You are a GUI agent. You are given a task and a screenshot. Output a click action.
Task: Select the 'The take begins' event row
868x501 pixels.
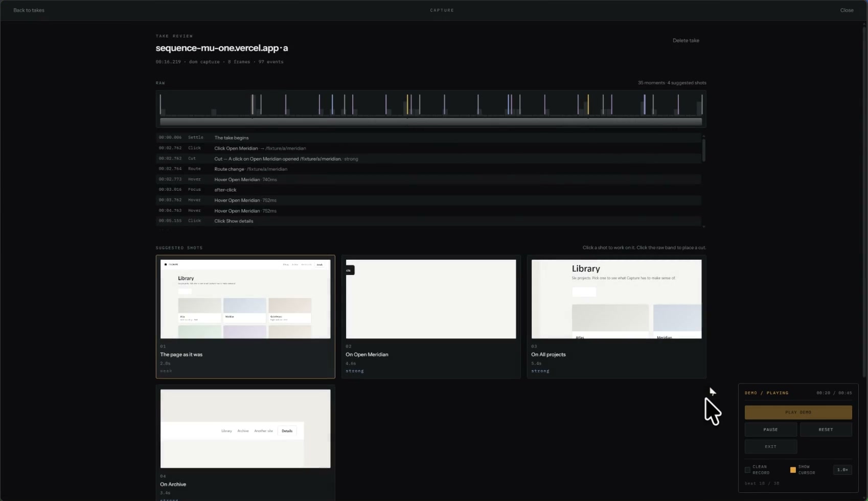(428, 138)
